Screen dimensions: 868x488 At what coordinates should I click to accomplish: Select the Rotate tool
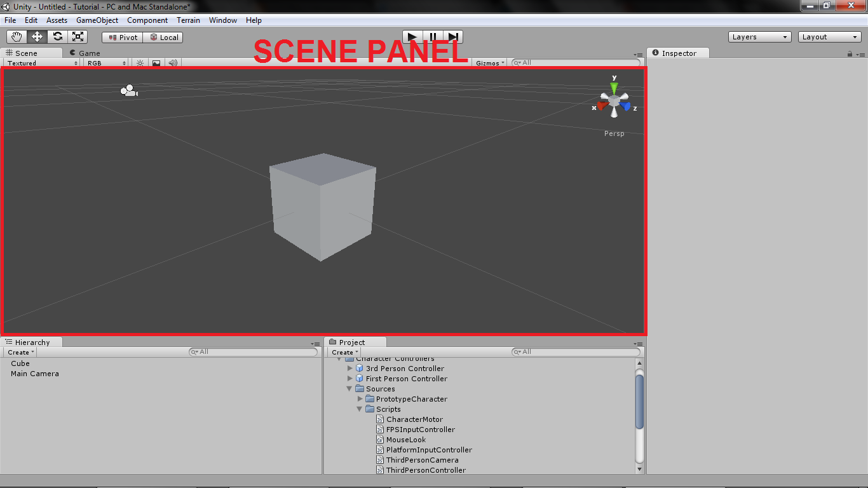[57, 36]
